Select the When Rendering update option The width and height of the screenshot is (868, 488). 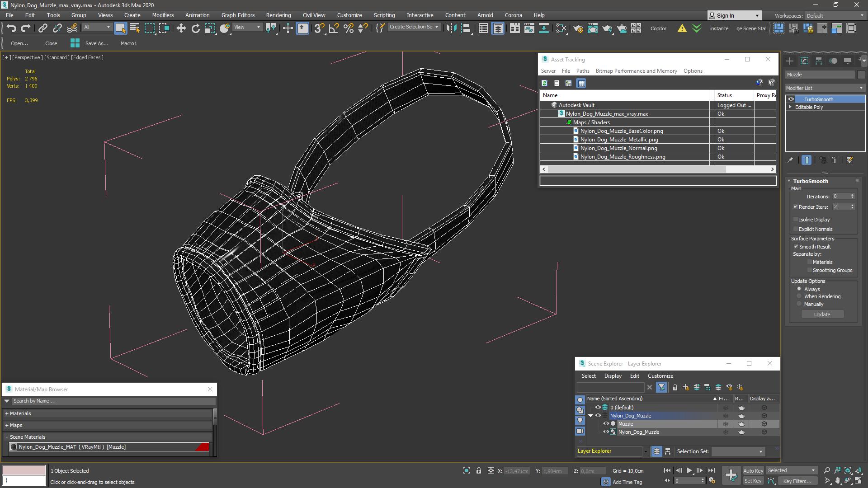pyautogui.click(x=799, y=296)
